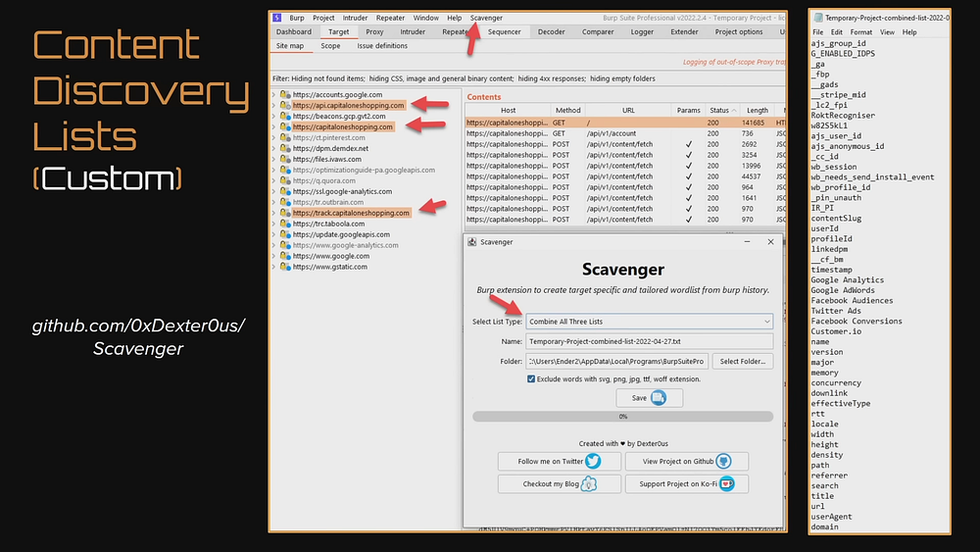The height and width of the screenshot is (552, 980).
Task: Open the Scavenger menu in Burp
Action: [486, 18]
